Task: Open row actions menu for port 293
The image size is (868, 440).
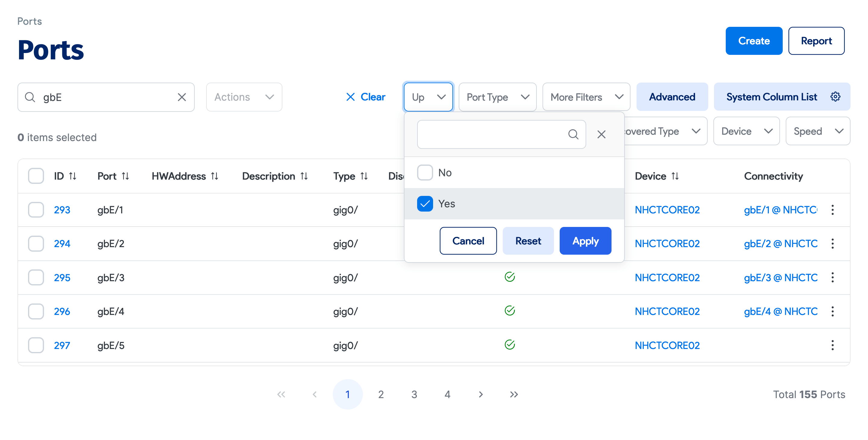Action: click(x=832, y=210)
